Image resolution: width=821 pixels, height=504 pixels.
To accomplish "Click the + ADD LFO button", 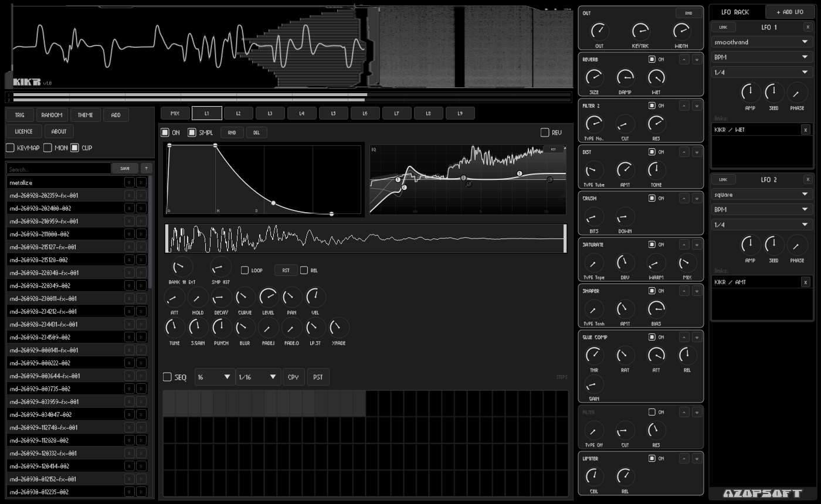I will 790,12.
